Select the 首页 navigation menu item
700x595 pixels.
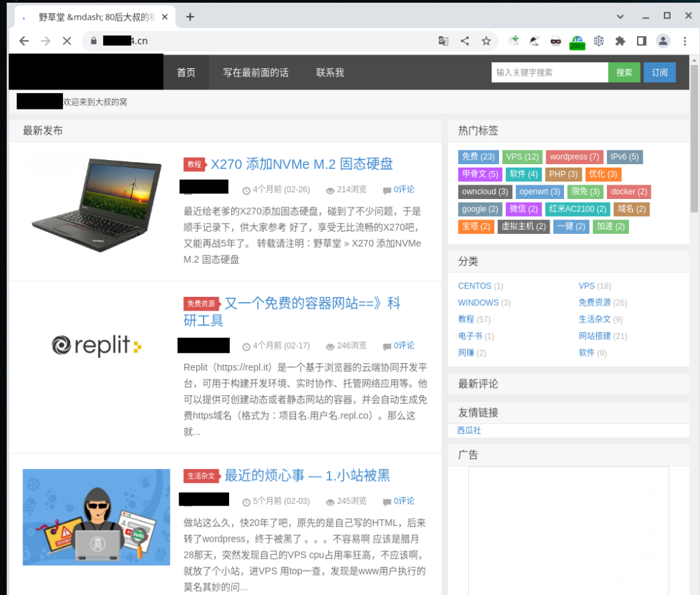tap(186, 72)
